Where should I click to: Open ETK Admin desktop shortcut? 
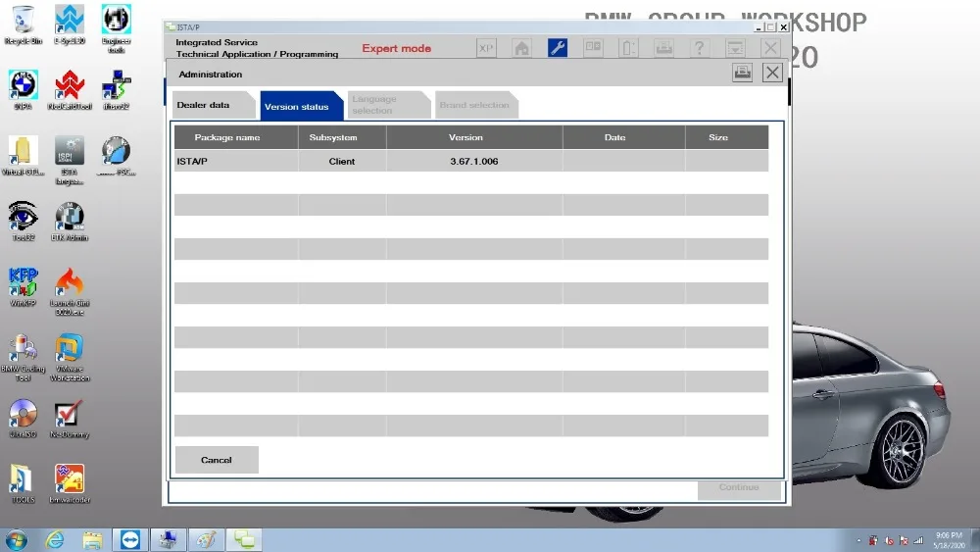[70, 222]
